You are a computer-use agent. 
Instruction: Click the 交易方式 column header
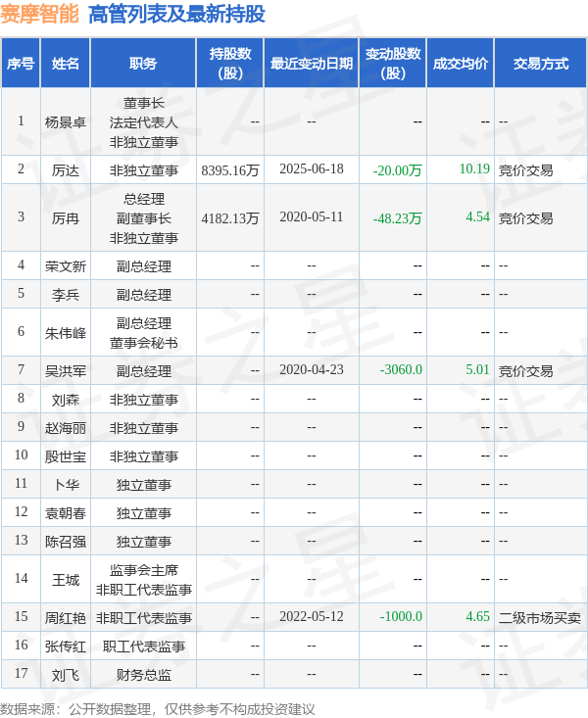coord(541,64)
